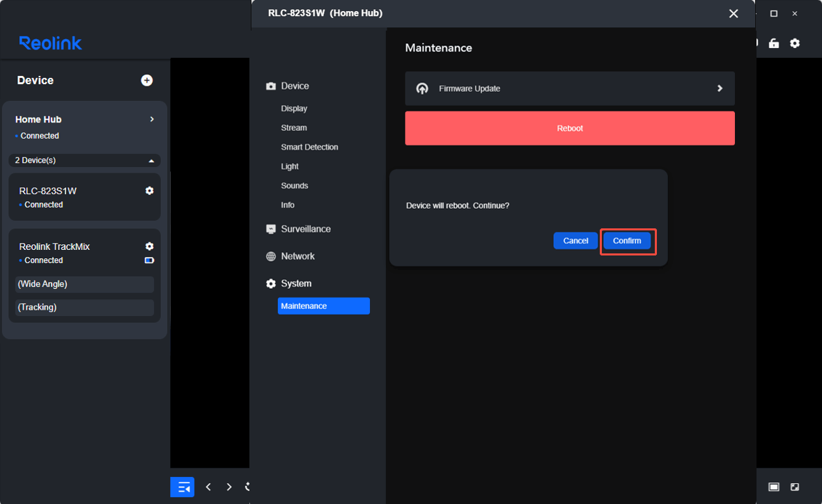Go to Display settings
Screen dimensions: 822x504
click(294, 109)
